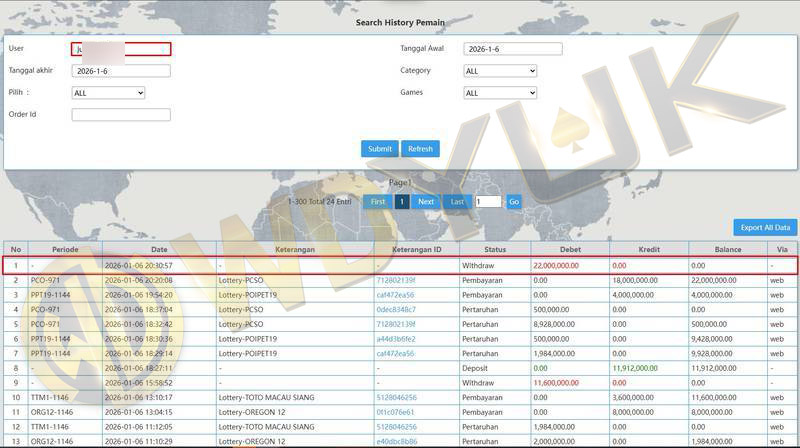Open Keterangan ID link 0f1c076e61

click(x=396, y=412)
